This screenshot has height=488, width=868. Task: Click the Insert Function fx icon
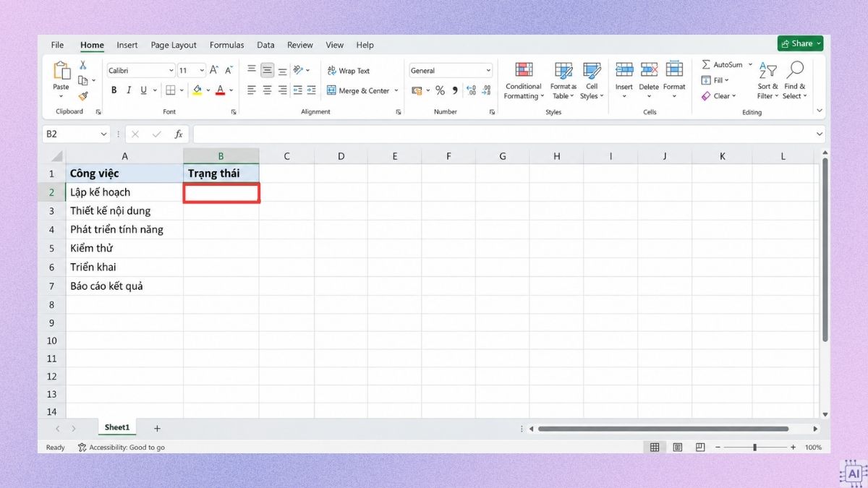pos(179,134)
